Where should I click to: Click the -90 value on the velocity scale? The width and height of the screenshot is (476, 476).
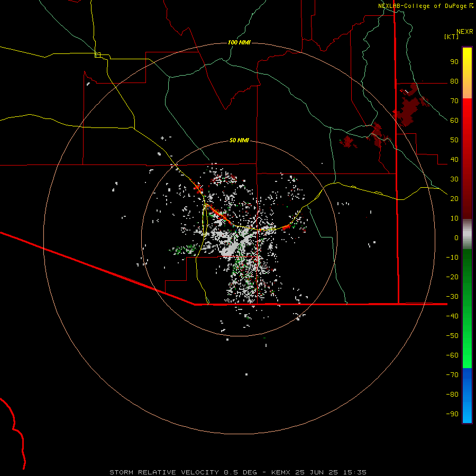(452, 414)
